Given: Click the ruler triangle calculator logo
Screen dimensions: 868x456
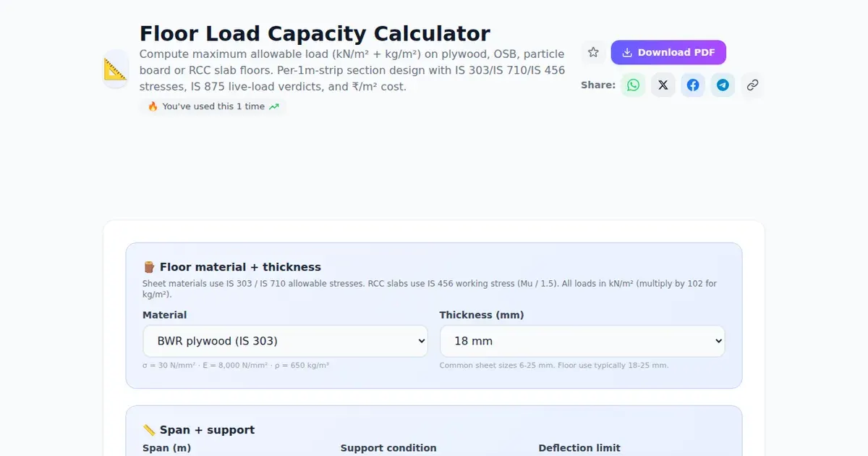Looking at the screenshot, I should 116,69.
